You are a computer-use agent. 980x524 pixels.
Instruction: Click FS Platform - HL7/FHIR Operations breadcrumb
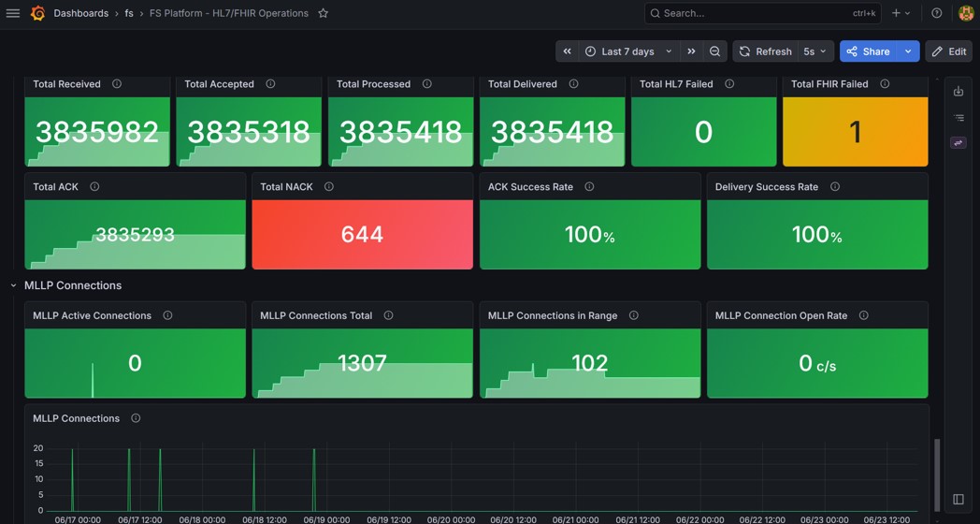(x=229, y=13)
